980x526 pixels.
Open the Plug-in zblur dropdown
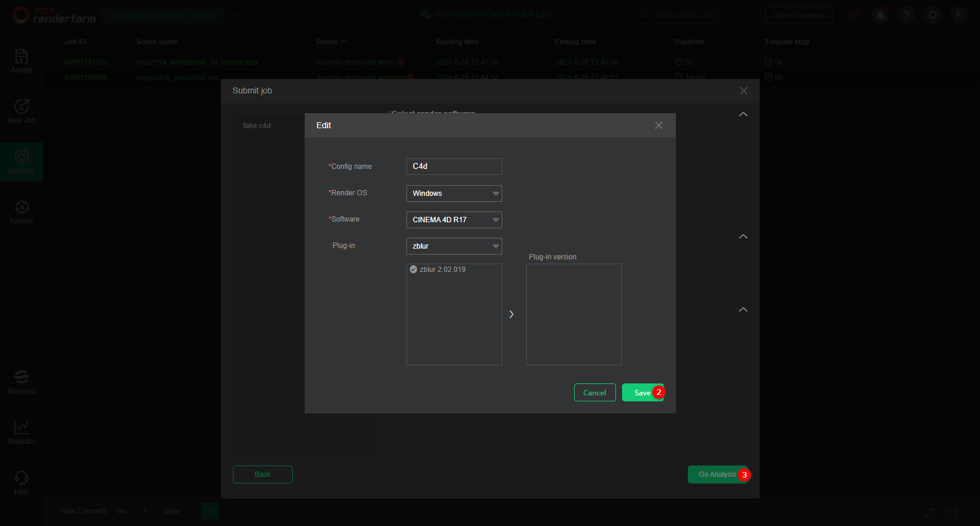[454, 246]
